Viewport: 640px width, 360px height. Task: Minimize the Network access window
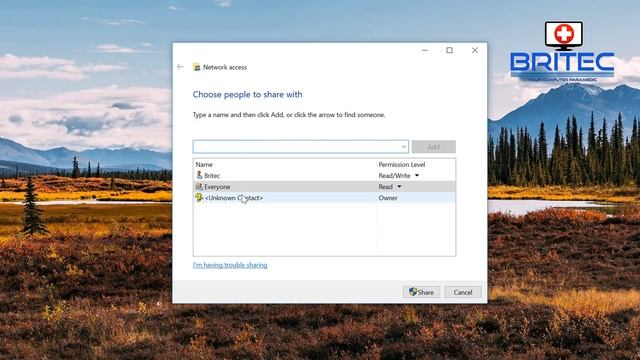(x=424, y=50)
